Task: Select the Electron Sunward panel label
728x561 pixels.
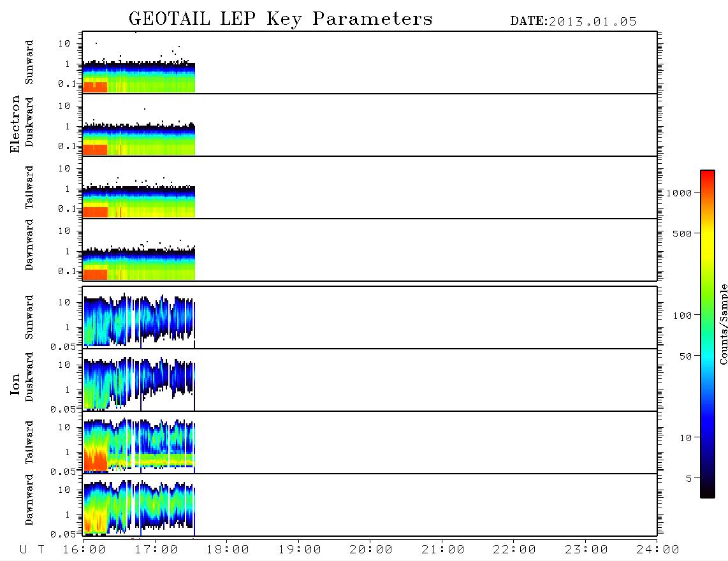Action: [29, 62]
